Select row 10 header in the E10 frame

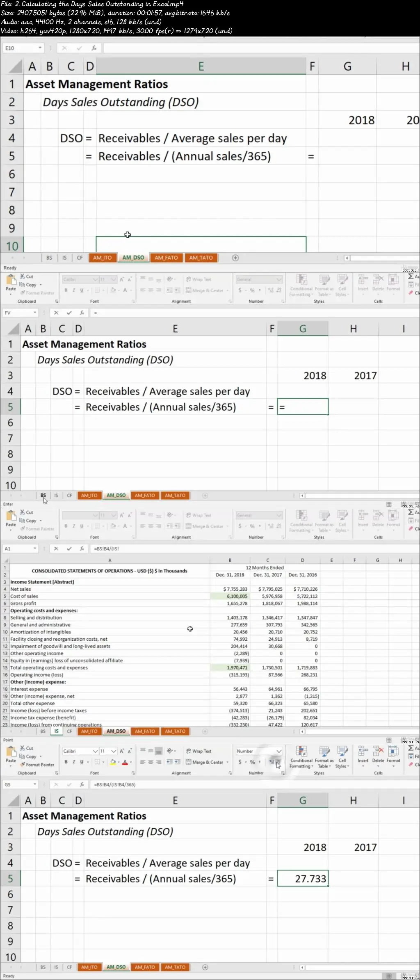tap(12, 246)
